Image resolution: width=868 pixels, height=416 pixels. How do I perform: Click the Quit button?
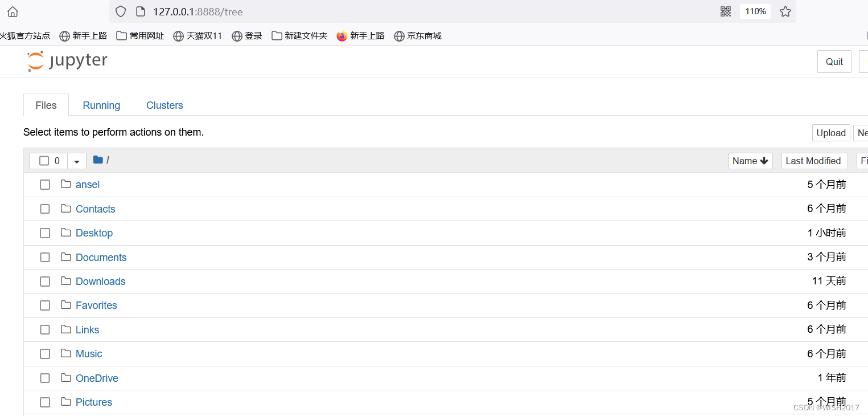click(834, 62)
